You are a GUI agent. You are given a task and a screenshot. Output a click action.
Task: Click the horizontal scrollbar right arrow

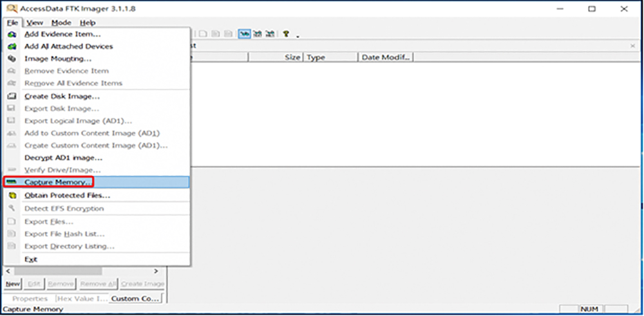(156, 271)
